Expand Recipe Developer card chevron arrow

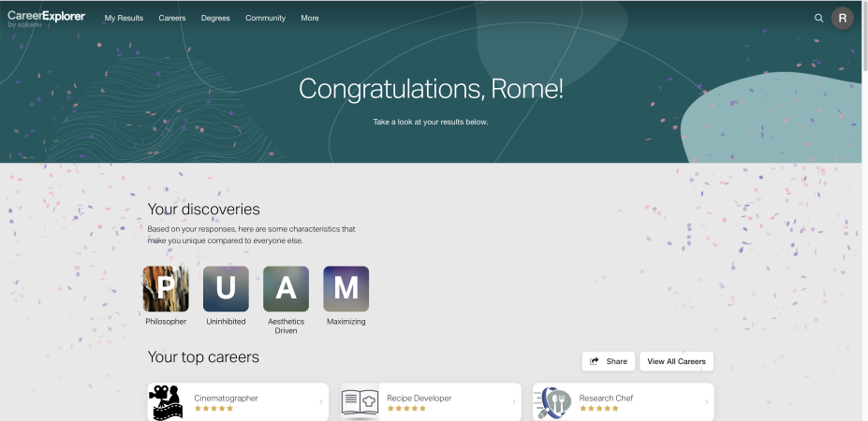coord(513,402)
